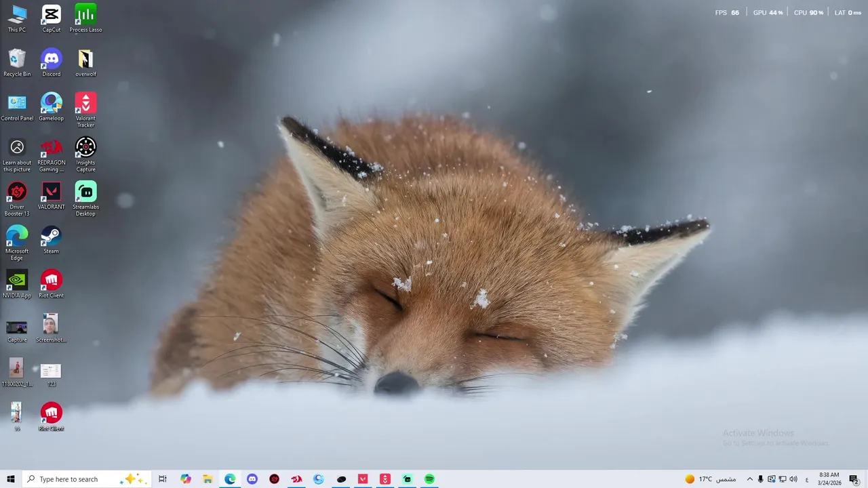Select the Riot Client shortcut beside NVIDIA App
Screen dimensions: 868x488
[x=52, y=285]
